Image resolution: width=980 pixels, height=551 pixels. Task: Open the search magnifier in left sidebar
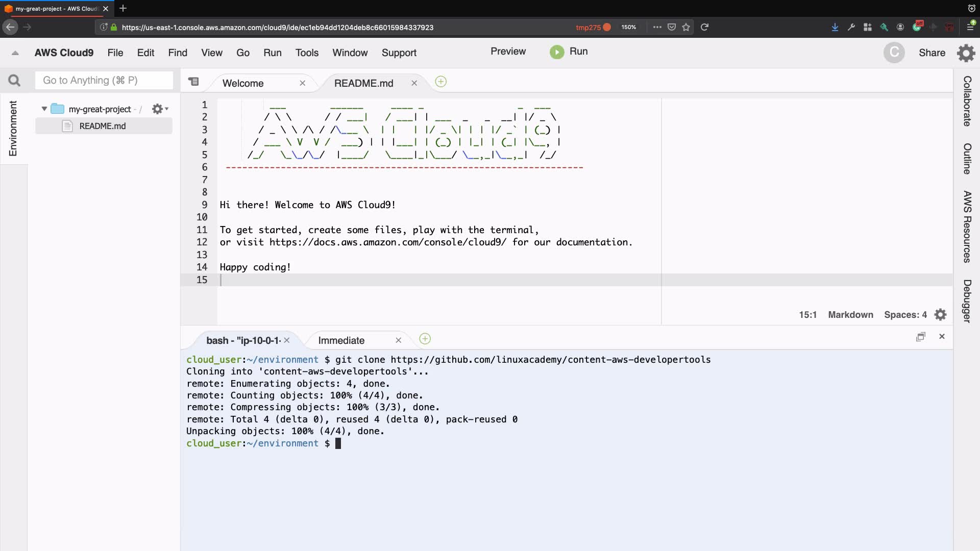point(14,81)
